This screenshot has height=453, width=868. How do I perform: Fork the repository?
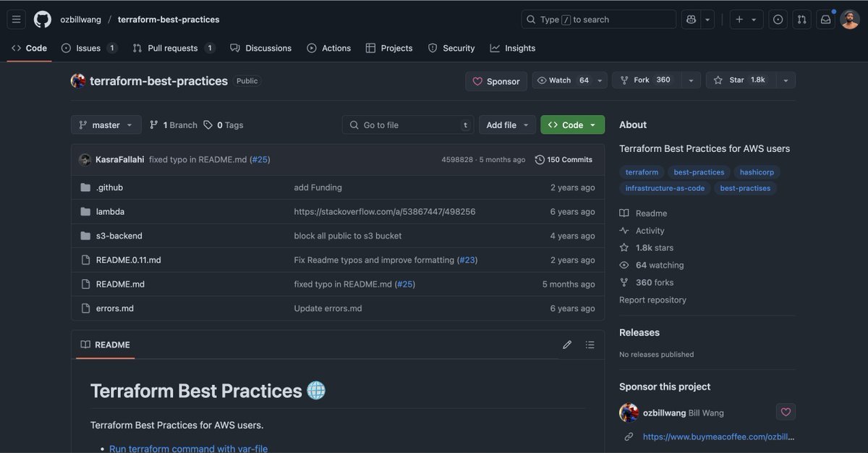(x=646, y=80)
